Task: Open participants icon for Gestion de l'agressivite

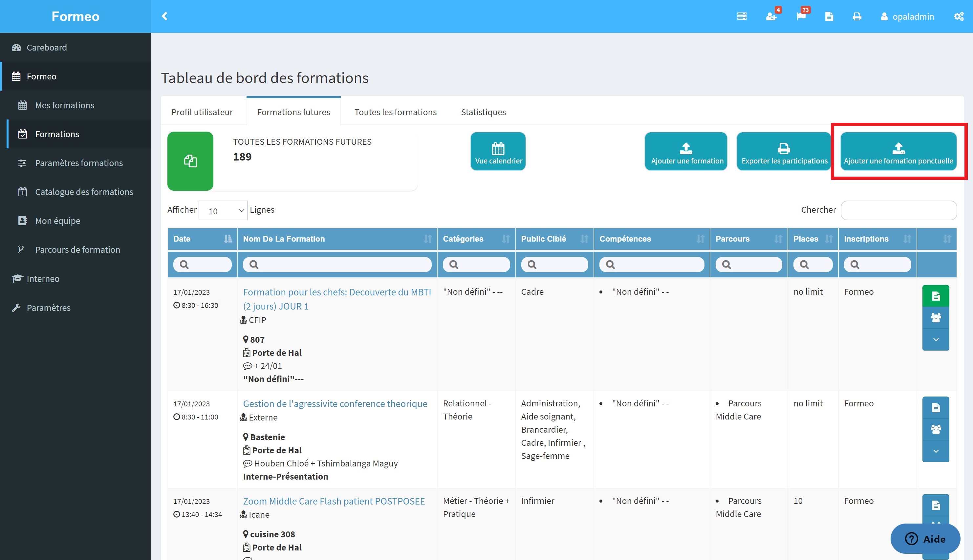Action: point(936,429)
